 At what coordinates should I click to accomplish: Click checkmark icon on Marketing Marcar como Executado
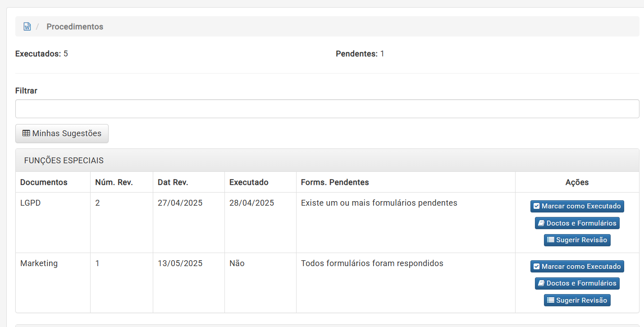click(x=536, y=267)
